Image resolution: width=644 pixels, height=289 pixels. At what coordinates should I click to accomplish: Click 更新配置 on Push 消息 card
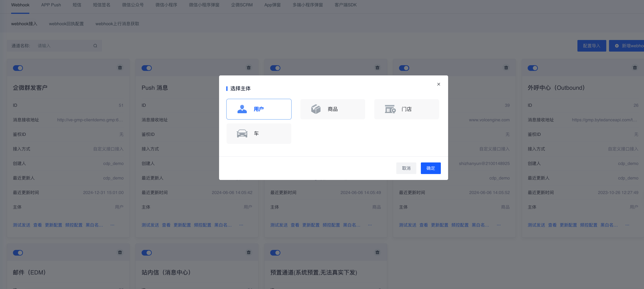(182, 225)
